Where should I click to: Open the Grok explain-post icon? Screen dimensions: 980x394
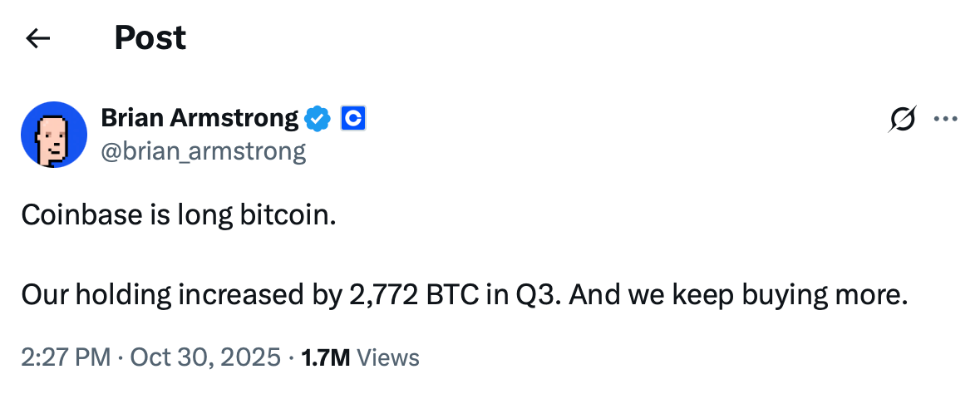901,120
